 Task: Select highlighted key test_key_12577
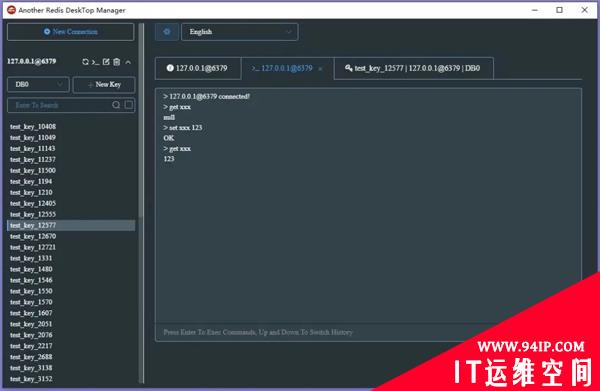coord(71,225)
